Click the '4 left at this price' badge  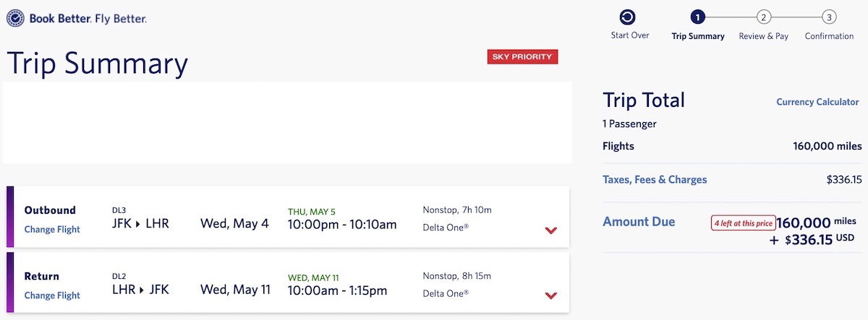(x=742, y=222)
